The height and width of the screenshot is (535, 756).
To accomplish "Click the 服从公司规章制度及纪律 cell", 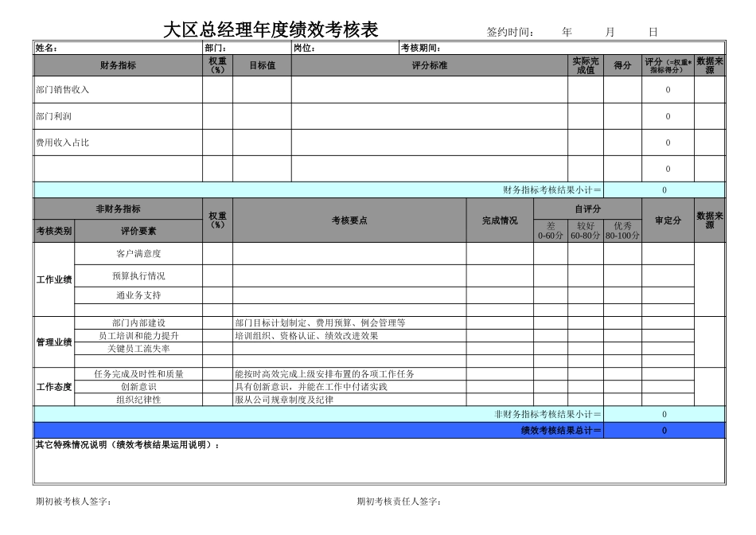I will [349, 400].
